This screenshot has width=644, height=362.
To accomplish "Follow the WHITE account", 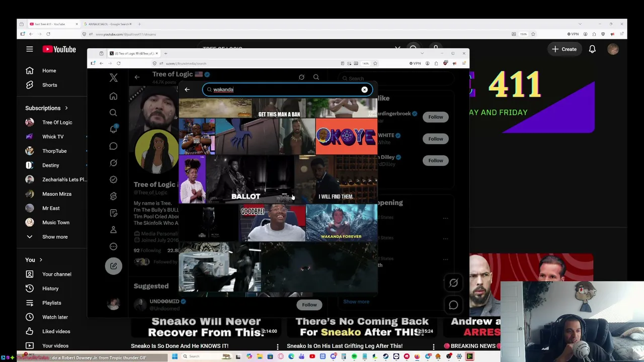I will point(436,139).
